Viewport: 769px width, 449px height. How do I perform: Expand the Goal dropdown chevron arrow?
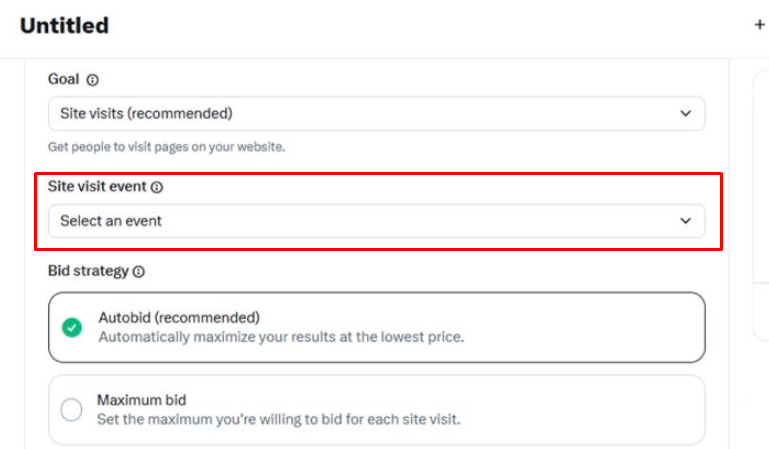point(686,114)
